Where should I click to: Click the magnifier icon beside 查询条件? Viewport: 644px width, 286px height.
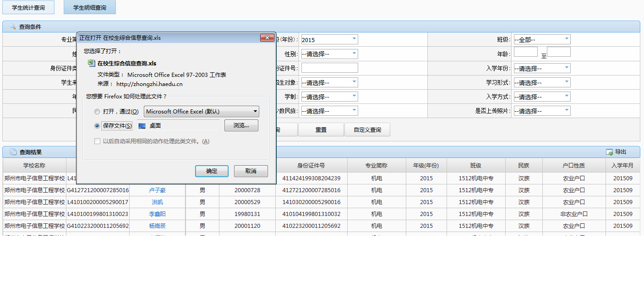tap(12, 27)
